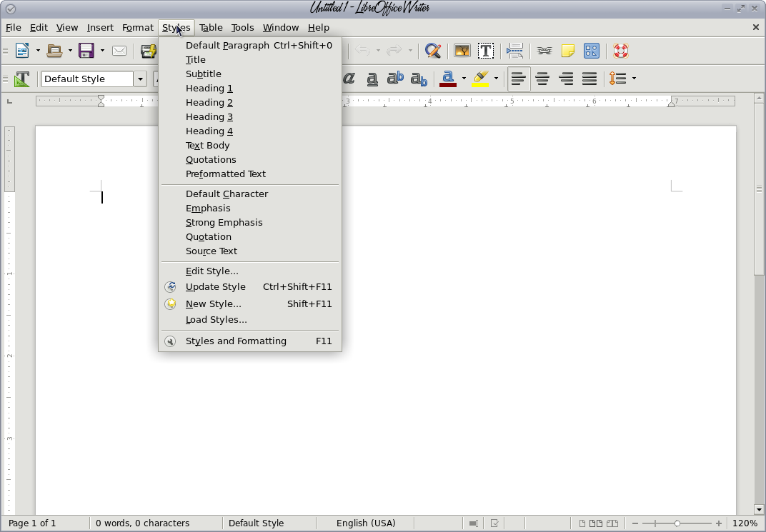Open line spacing dropdown arrow
Screen dimensions: 766x532
click(x=634, y=79)
